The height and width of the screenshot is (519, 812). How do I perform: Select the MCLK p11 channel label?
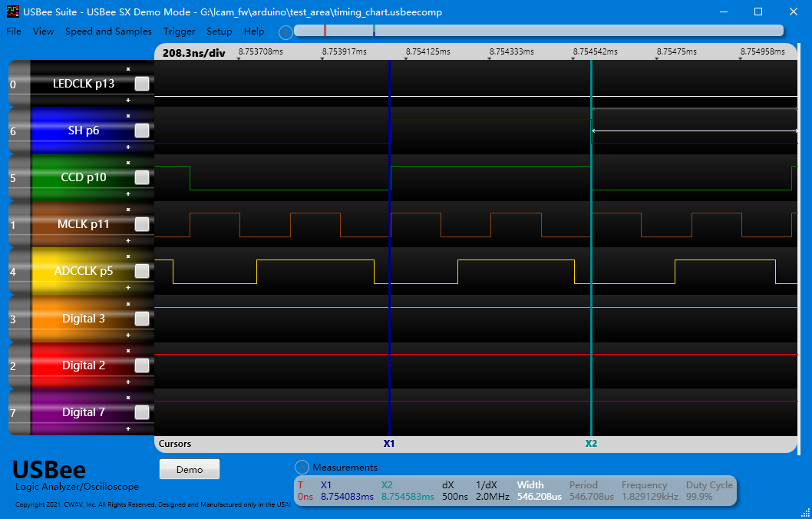[84, 224]
